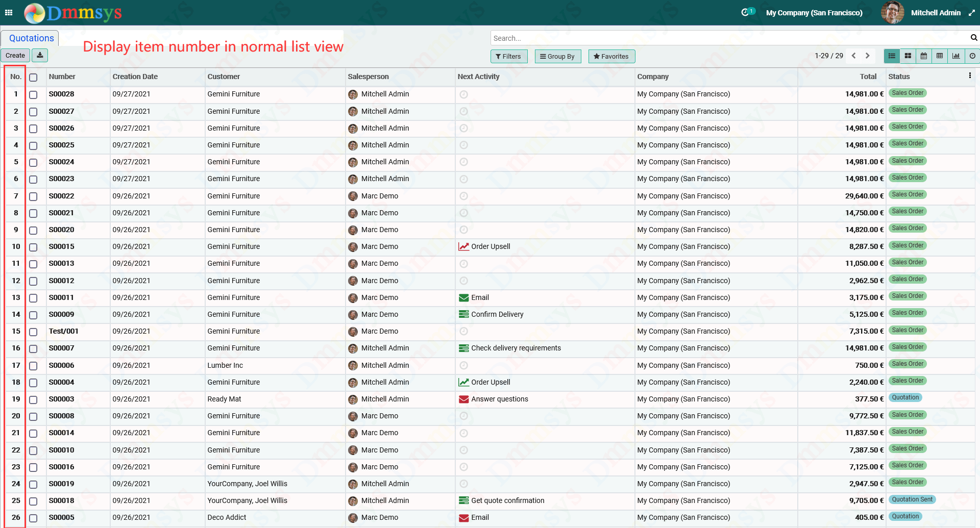Switch to calendar view icon
This screenshot has width=980, height=528.
(923, 56)
